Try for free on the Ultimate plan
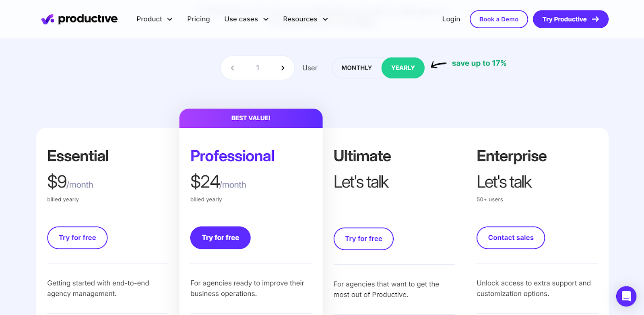This screenshot has width=644, height=315. coord(363,239)
